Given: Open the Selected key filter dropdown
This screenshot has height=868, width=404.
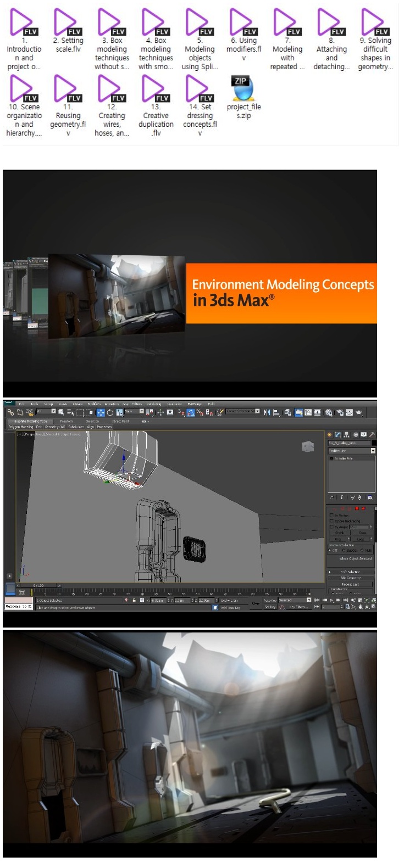Looking at the screenshot, I should (x=295, y=600).
